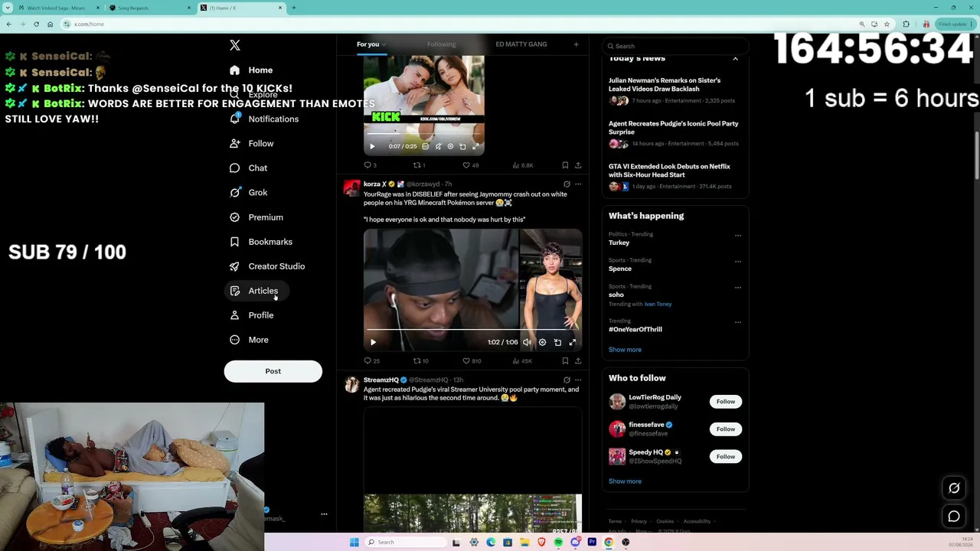The width and height of the screenshot is (980, 551).
Task: Launch Grok from the sidebar
Action: coord(248,193)
